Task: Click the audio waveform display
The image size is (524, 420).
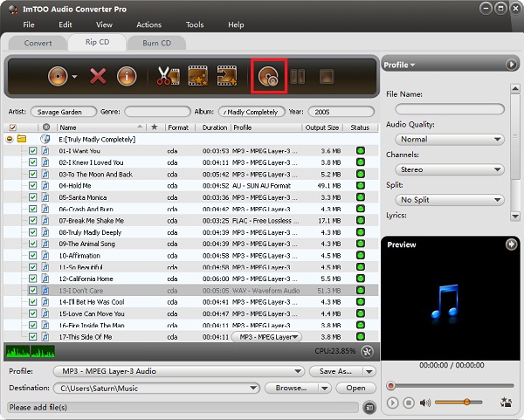Action: tap(31, 351)
